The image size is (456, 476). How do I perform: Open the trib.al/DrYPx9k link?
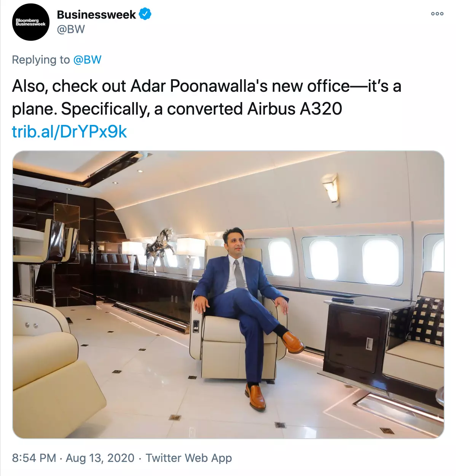(x=69, y=132)
